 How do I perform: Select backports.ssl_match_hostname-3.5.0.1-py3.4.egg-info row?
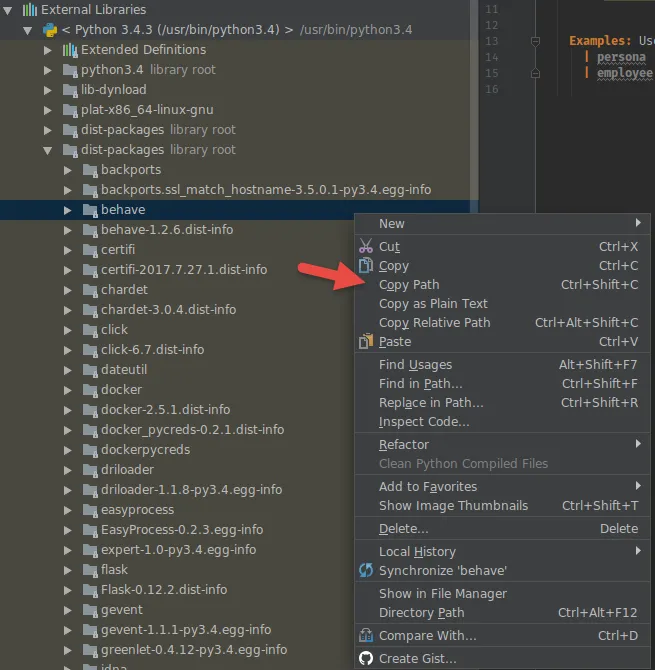[235, 190]
